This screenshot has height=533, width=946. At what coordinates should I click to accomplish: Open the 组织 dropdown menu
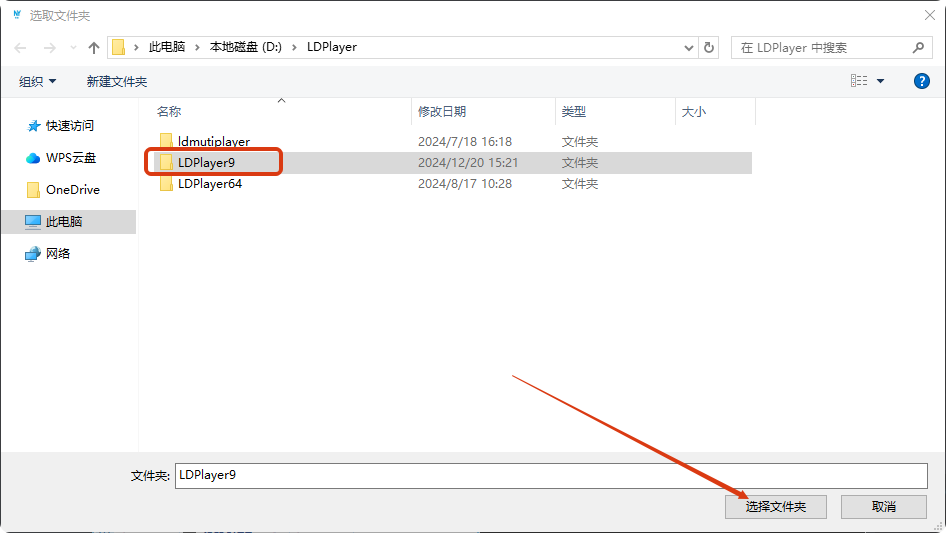pyautogui.click(x=38, y=81)
